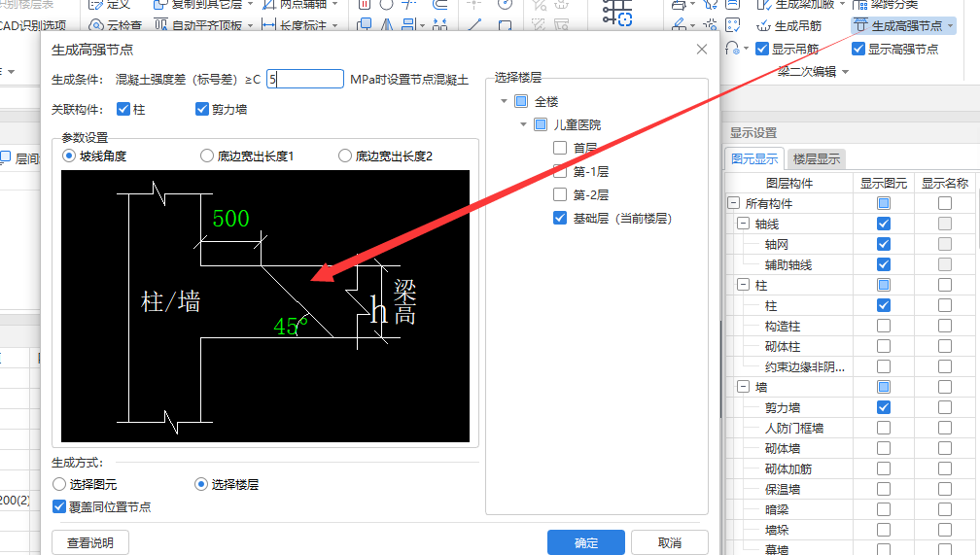Toggle the 柱 associated component checkbox
This screenshot has width=980, height=555.
click(123, 110)
